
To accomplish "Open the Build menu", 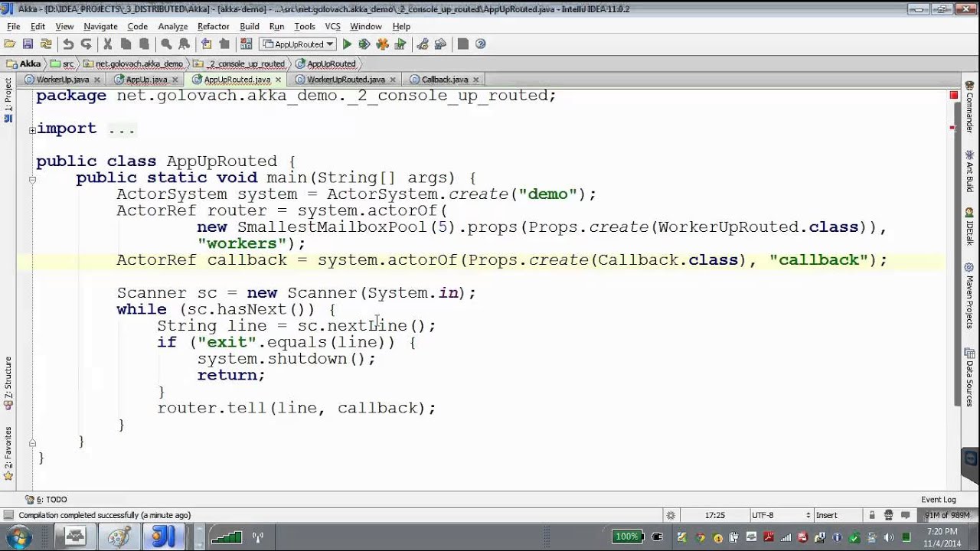I will click(250, 26).
